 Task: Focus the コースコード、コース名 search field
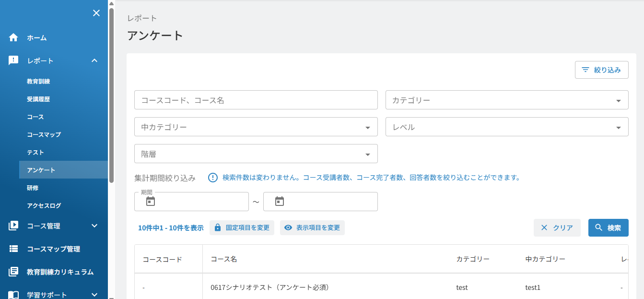256,100
